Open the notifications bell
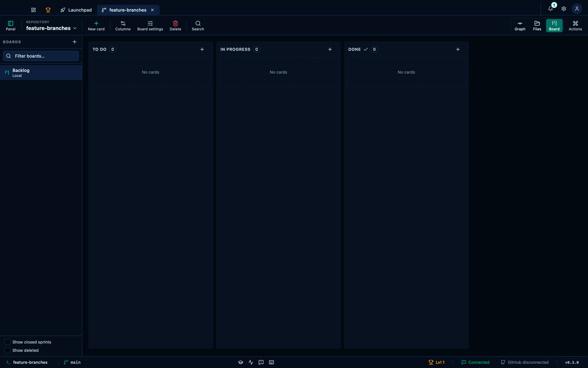 pos(551,9)
